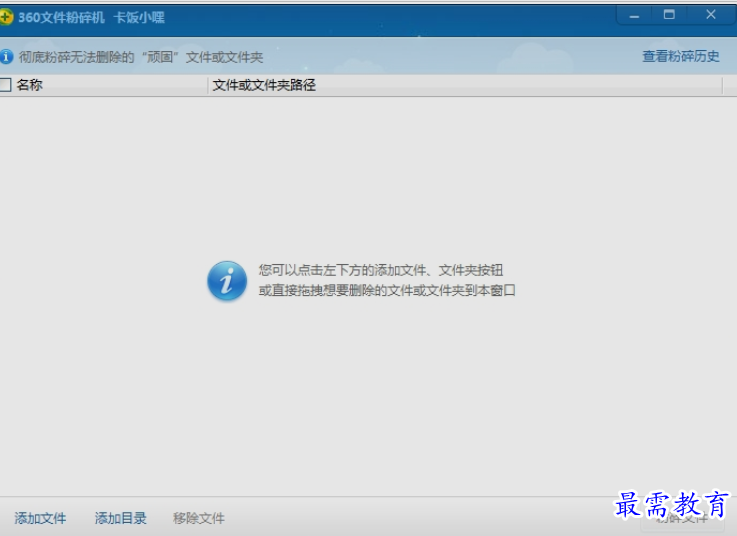Click the text 或直接拖拽想要删除的文件或文件夹到本窗口
The height and width of the screenshot is (536, 737).
coord(387,290)
